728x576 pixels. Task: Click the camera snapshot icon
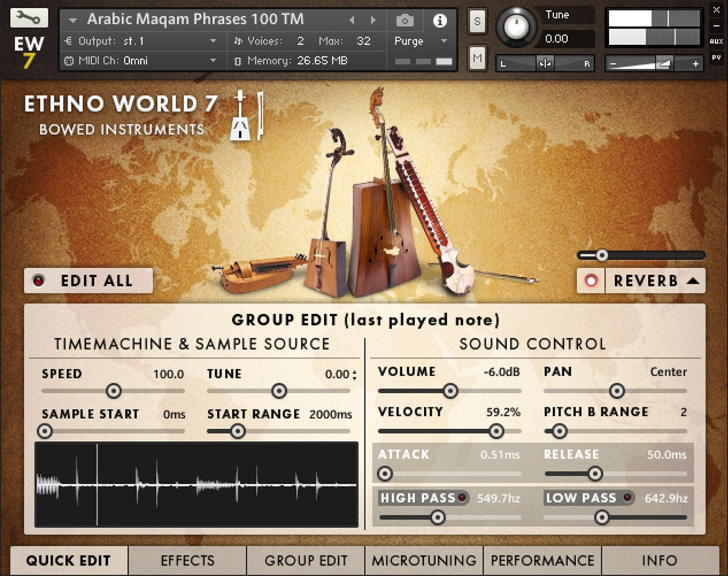pyautogui.click(x=405, y=21)
